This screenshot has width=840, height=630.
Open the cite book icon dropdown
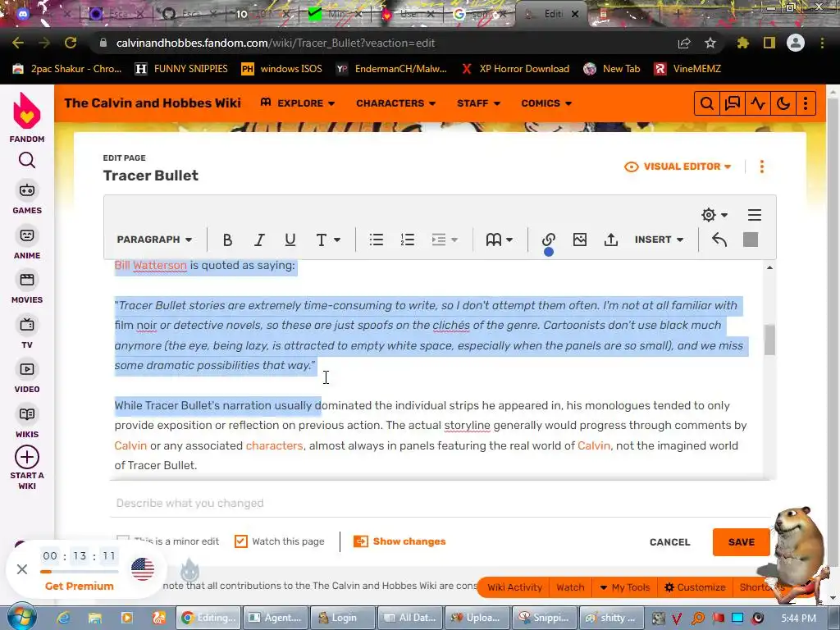(x=499, y=240)
